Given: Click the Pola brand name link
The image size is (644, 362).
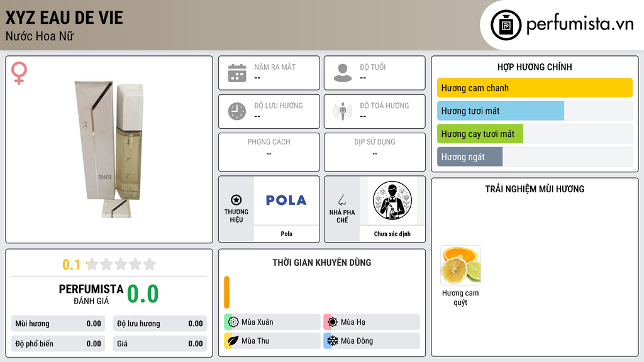Looking at the screenshot, I should click(286, 234).
